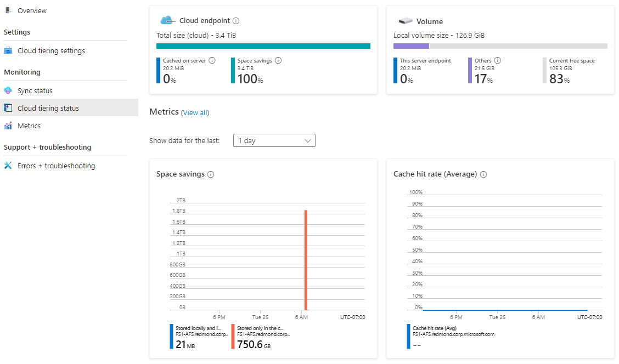The width and height of the screenshot is (619, 364).
Task: Click the Sync status icon
Action: [x=8, y=90]
